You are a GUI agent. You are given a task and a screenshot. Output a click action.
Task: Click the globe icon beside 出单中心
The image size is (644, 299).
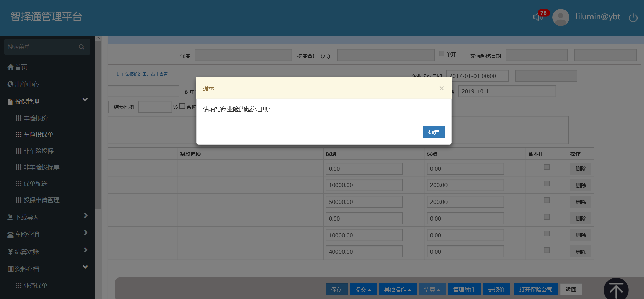pos(11,84)
